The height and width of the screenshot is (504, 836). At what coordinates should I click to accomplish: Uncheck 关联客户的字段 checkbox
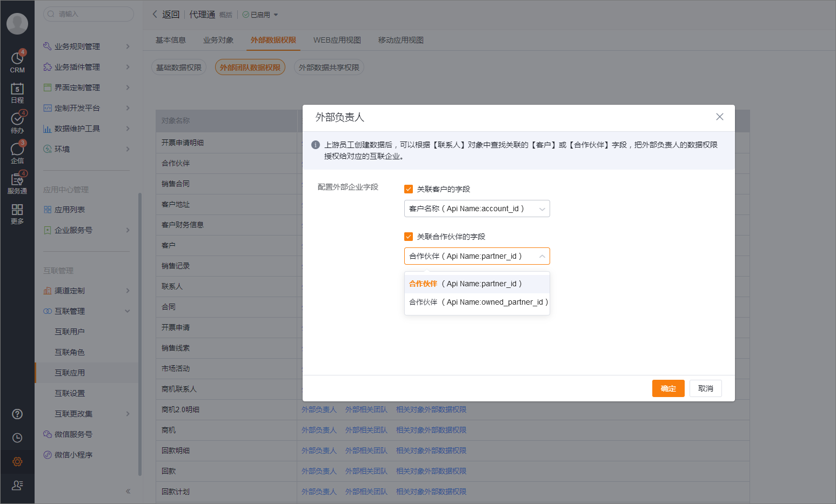[408, 189]
